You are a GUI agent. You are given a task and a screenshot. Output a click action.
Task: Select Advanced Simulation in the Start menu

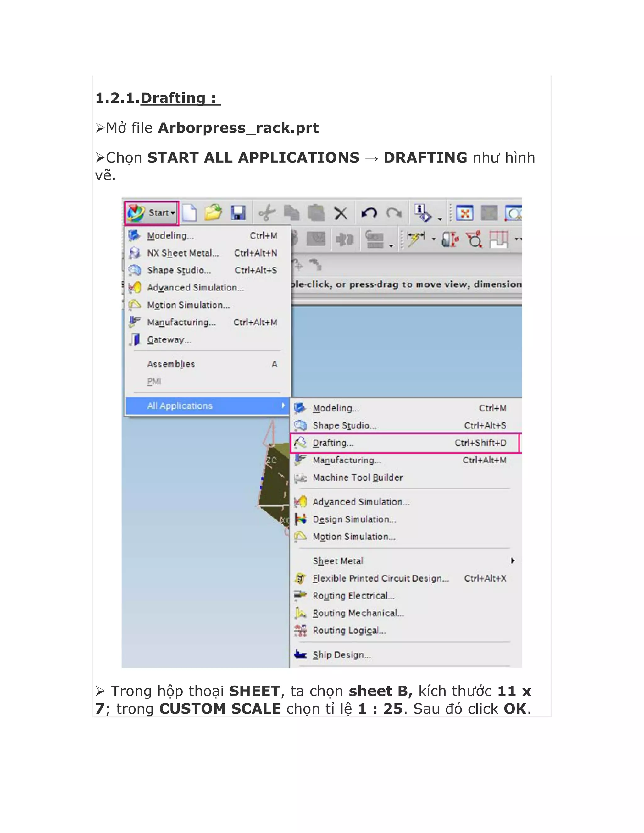point(208,288)
